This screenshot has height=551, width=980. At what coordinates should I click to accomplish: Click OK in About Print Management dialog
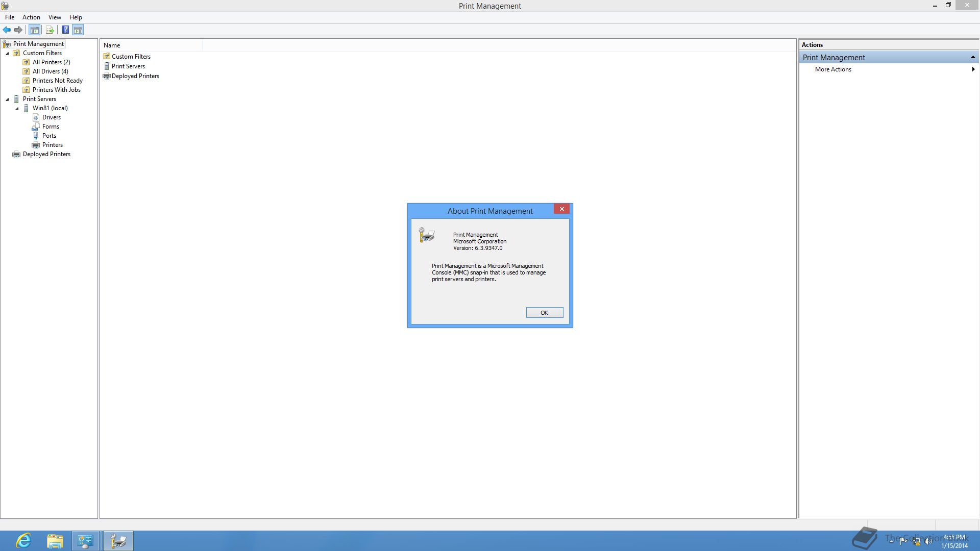tap(545, 313)
